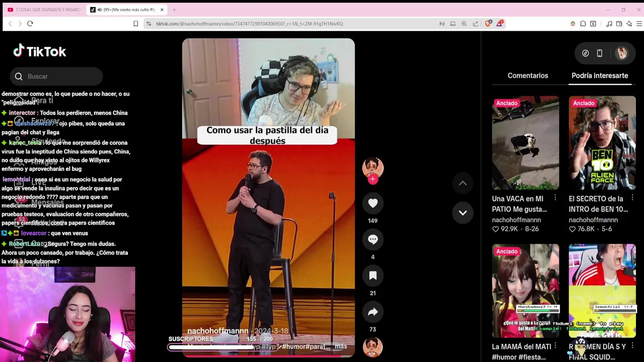Open the browser wallet icon
This screenshot has height=362, width=644.
[x=619, y=24]
